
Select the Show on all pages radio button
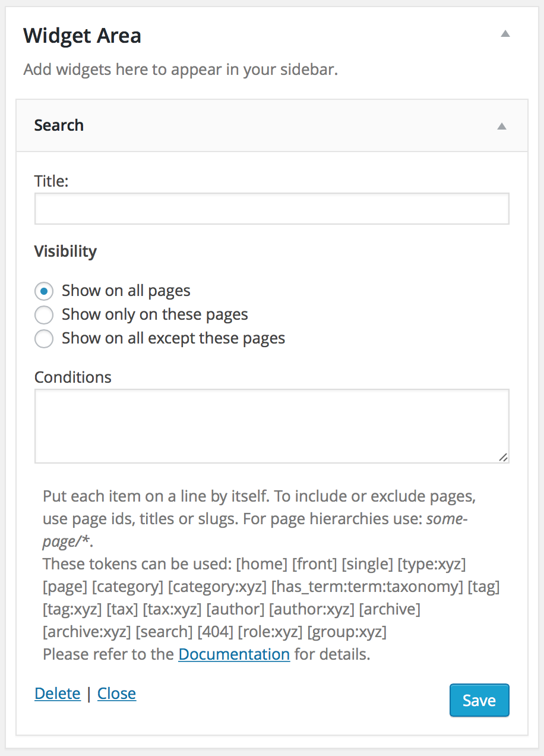click(44, 291)
